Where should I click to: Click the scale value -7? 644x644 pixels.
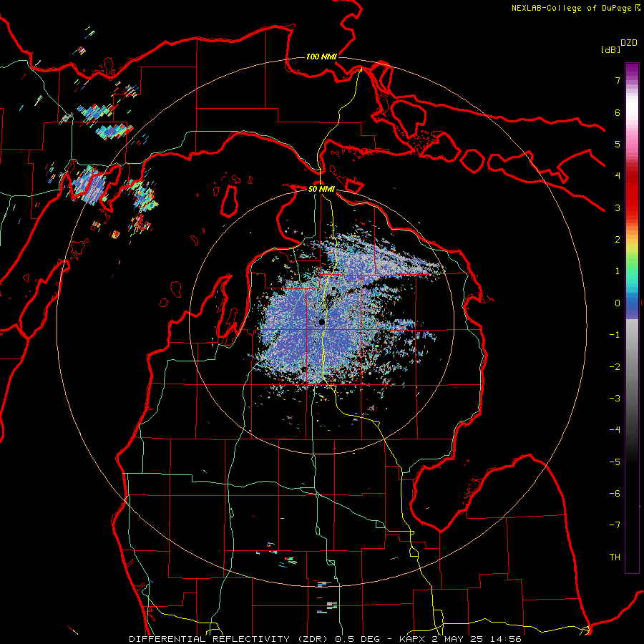pos(615,525)
